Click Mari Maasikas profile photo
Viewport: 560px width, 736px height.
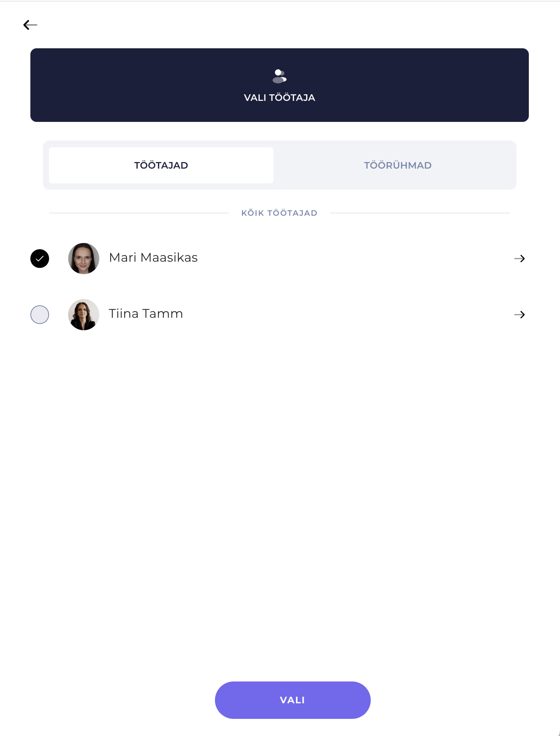[84, 259]
